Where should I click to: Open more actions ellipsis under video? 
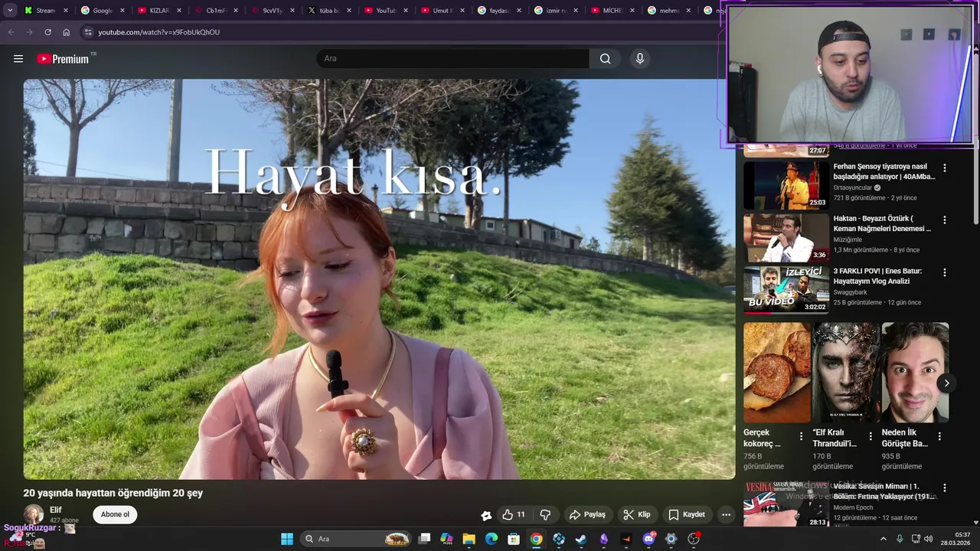pyautogui.click(x=726, y=515)
